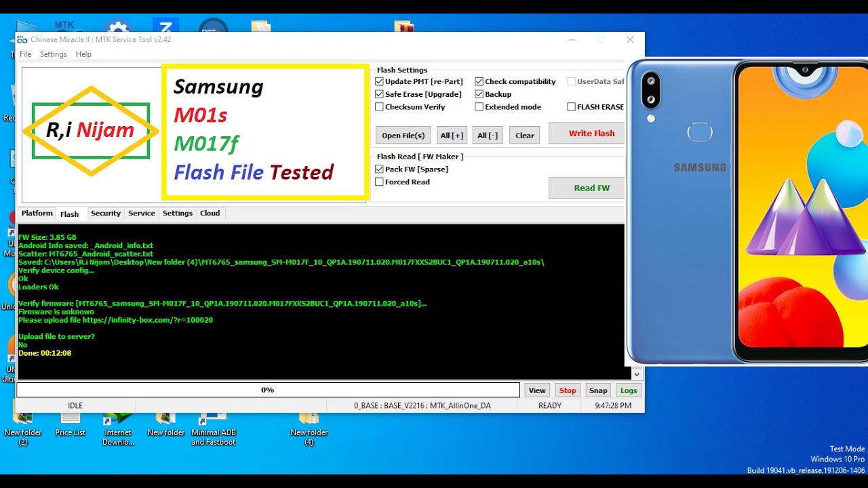Switch to the Platform tab
Image resolution: width=868 pixels, height=488 pixels.
click(37, 213)
